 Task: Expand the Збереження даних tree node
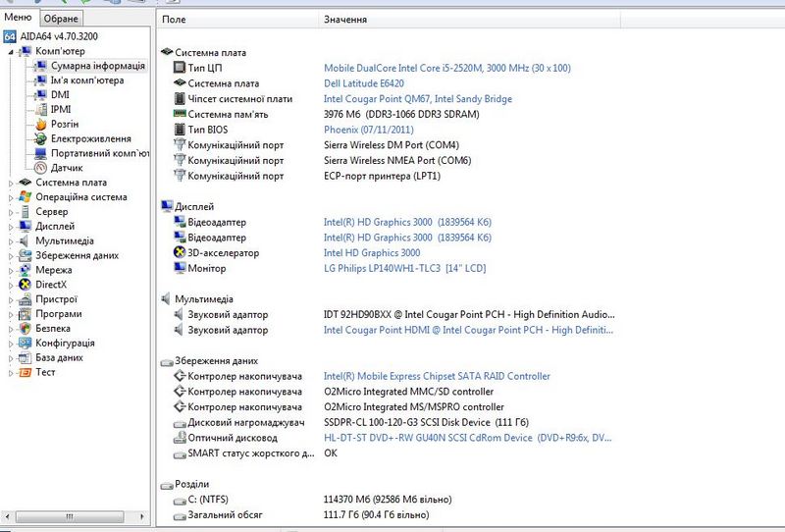(x=12, y=256)
